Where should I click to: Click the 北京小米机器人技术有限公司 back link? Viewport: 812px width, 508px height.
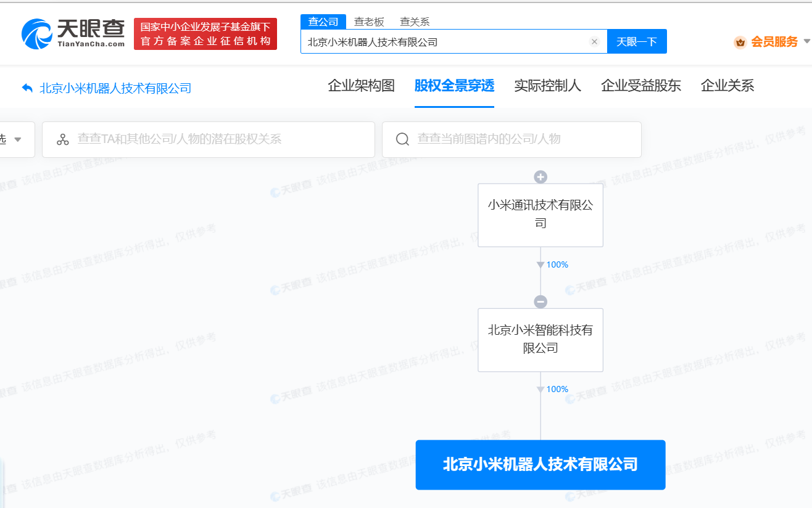click(x=115, y=88)
